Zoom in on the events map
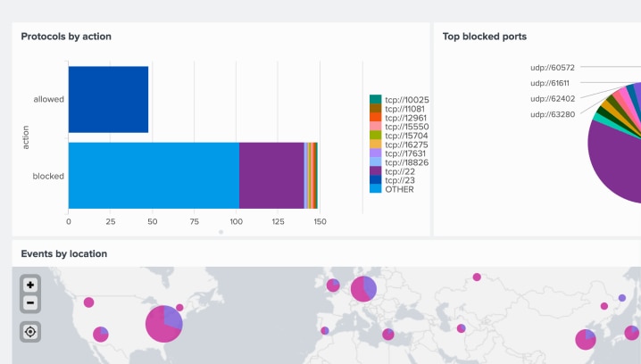This screenshot has height=364, width=641. (x=30, y=285)
